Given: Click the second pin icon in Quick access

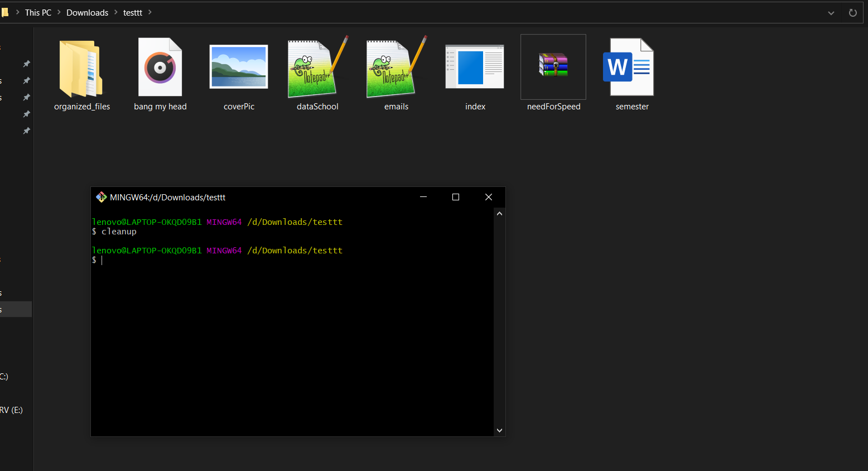Looking at the screenshot, I should point(26,80).
